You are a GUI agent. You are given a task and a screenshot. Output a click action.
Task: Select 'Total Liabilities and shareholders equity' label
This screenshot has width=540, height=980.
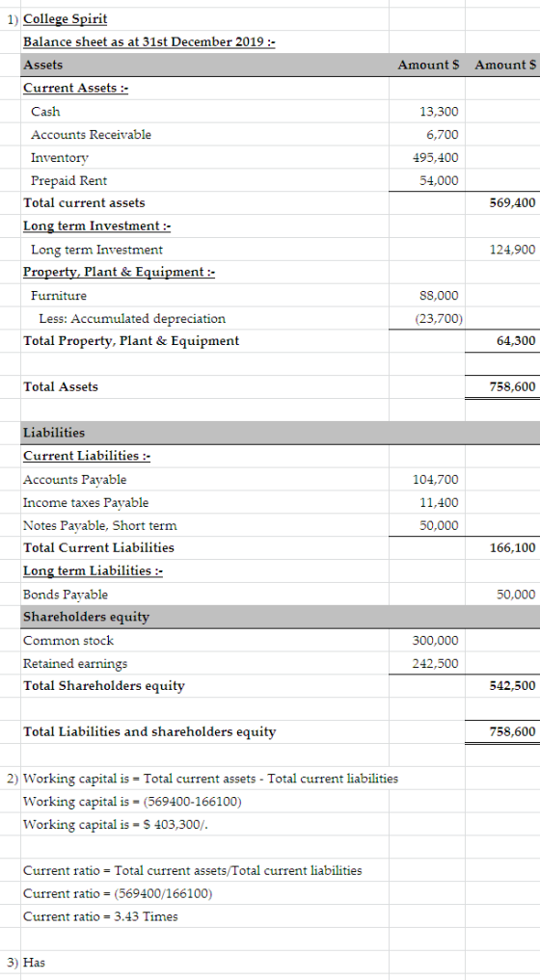pos(149,732)
